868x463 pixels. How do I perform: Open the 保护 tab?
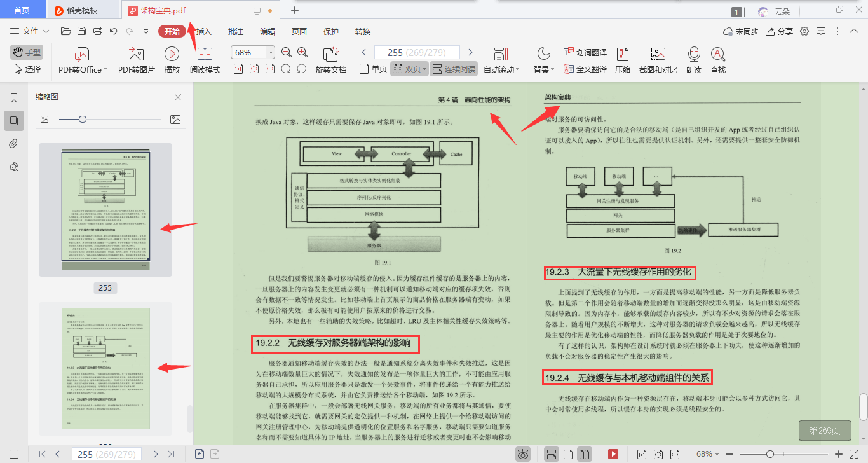click(x=331, y=31)
